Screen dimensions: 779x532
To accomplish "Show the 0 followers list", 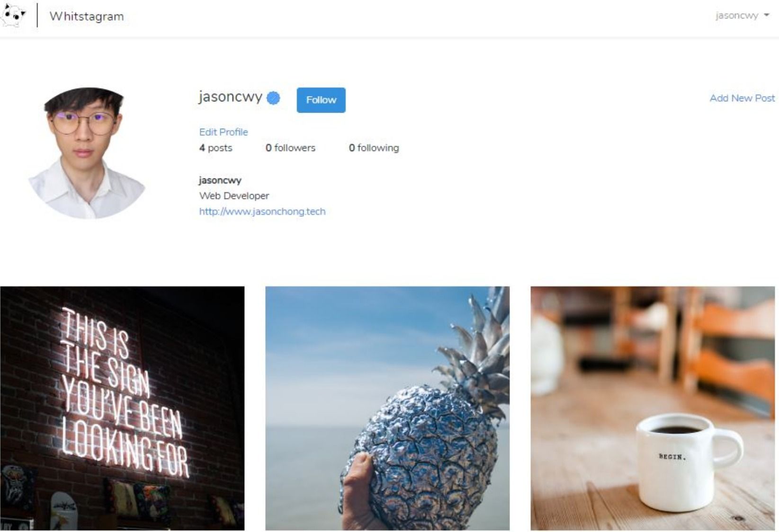I will click(x=290, y=148).
